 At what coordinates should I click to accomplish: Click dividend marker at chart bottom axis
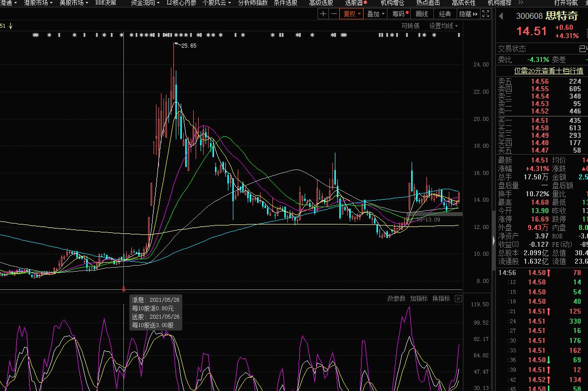123,288
